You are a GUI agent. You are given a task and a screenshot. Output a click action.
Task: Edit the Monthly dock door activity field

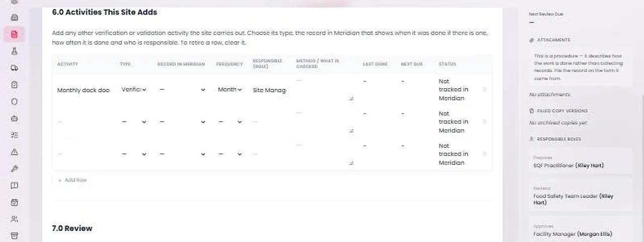click(x=84, y=90)
